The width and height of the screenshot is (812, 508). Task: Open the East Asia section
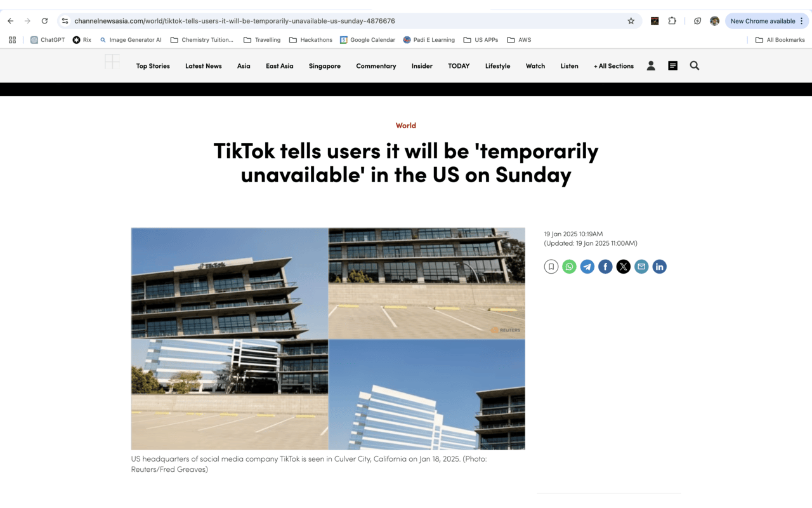pos(280,66)
